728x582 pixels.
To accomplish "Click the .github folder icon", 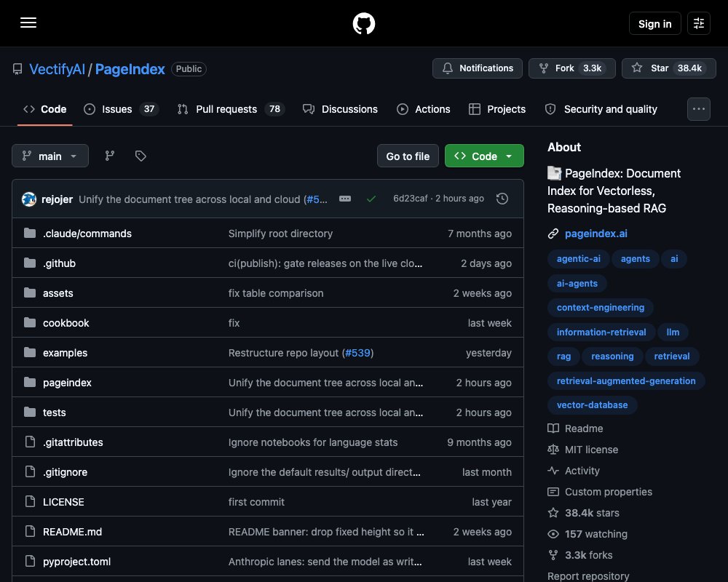I will point(30,263).
